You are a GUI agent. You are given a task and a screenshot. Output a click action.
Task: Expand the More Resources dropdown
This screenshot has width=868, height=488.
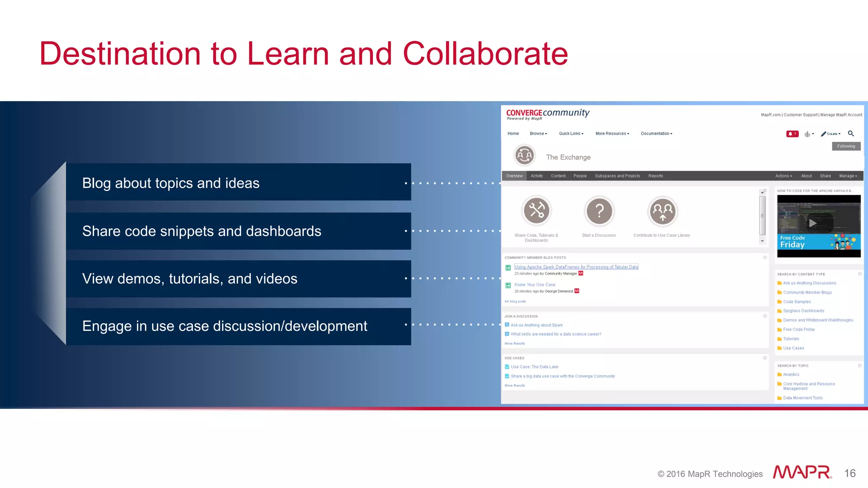tap(612, 133)
